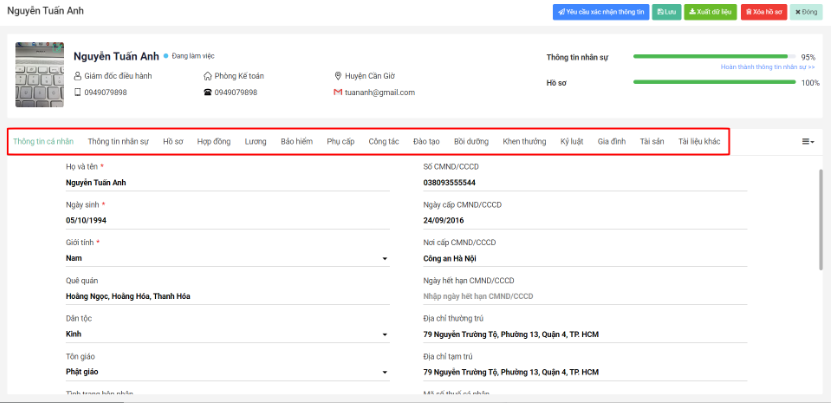Viewport: 835px width, 405px height.
Task: Click the Gmail icon next to email address
Action: click(338, 92)
